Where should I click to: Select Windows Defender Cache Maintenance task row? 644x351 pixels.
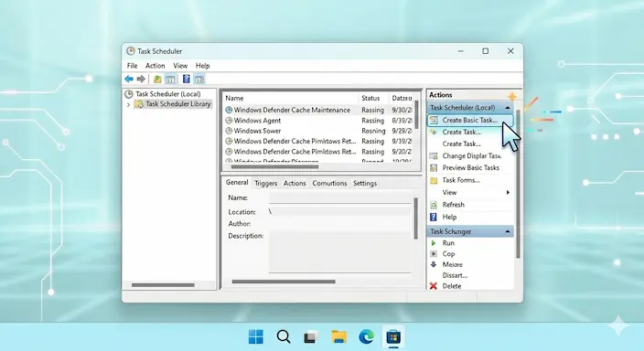318,110
